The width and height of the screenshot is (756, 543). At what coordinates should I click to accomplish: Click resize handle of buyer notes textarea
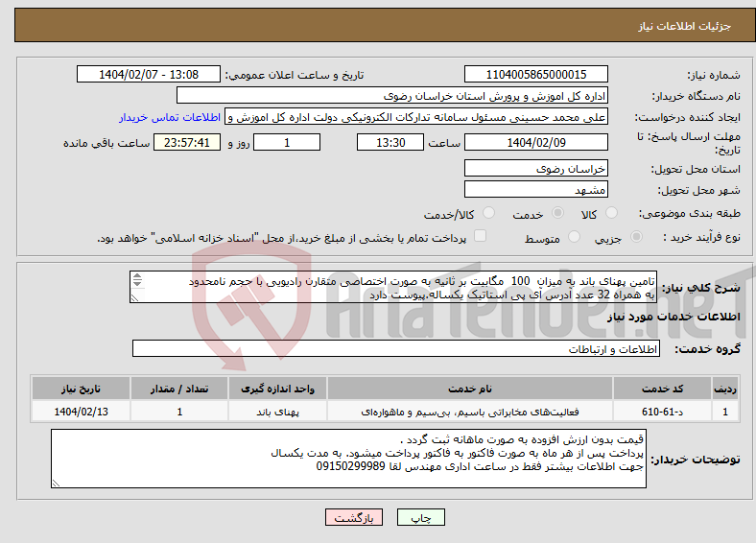pos(56,483)
